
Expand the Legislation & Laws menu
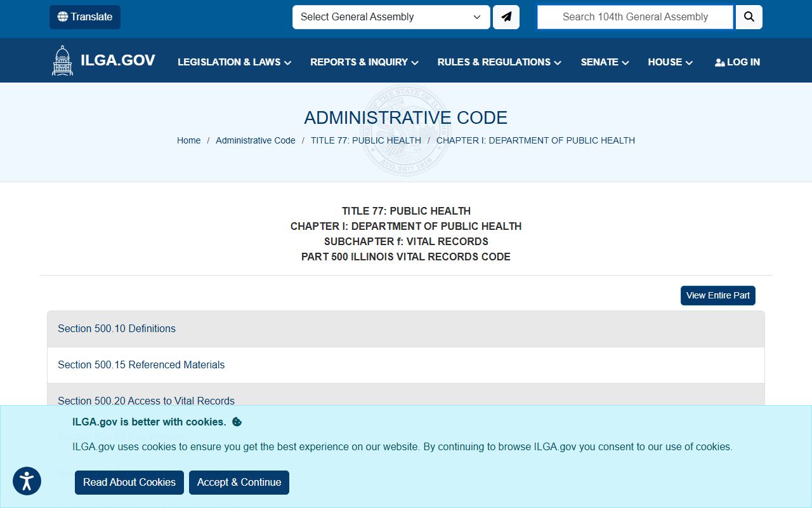pos(235,62)
